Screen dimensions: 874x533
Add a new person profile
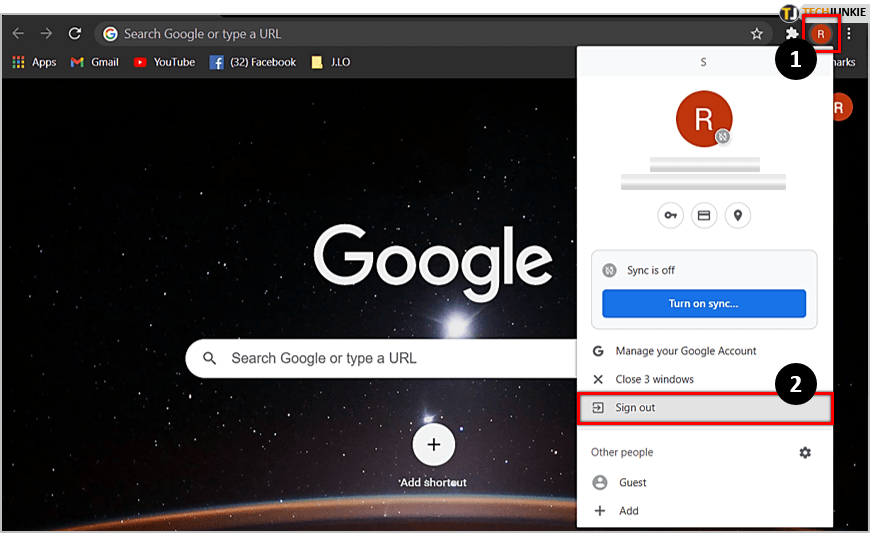628,511
